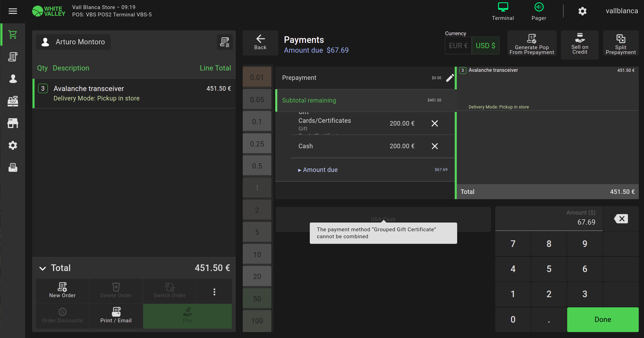The width and height of the screenshot is (644, 338).
Task: Tap quick amount 50
Action: pos(257,299)
